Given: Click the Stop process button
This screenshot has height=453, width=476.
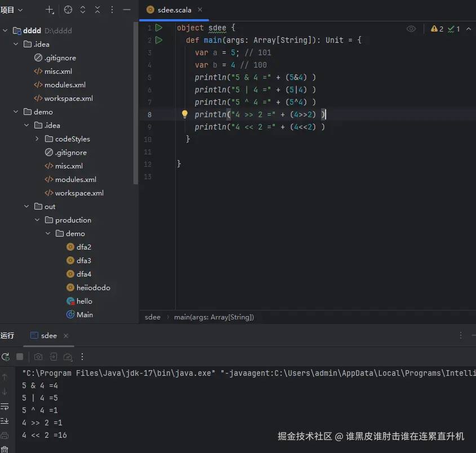Looking at the screenshot, I should (20, 357).
